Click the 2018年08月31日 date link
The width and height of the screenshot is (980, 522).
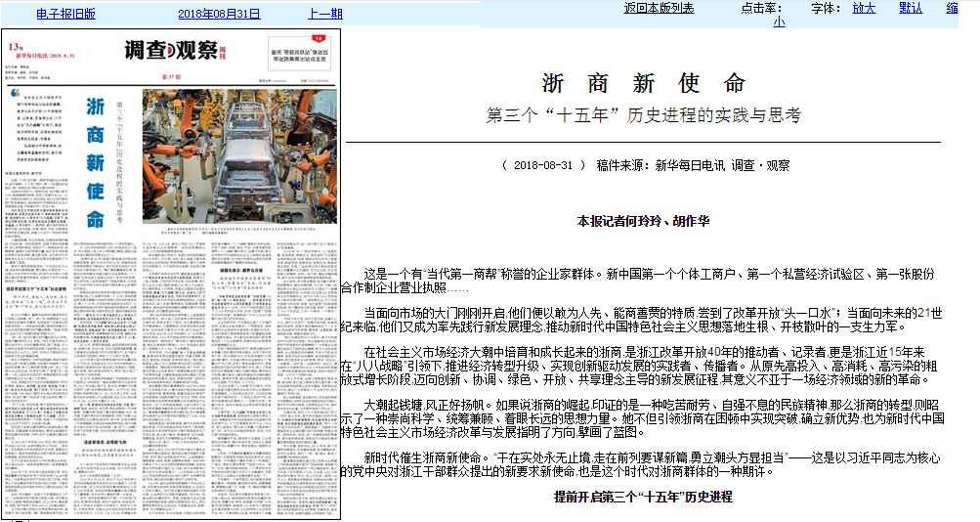click(219, 14)
